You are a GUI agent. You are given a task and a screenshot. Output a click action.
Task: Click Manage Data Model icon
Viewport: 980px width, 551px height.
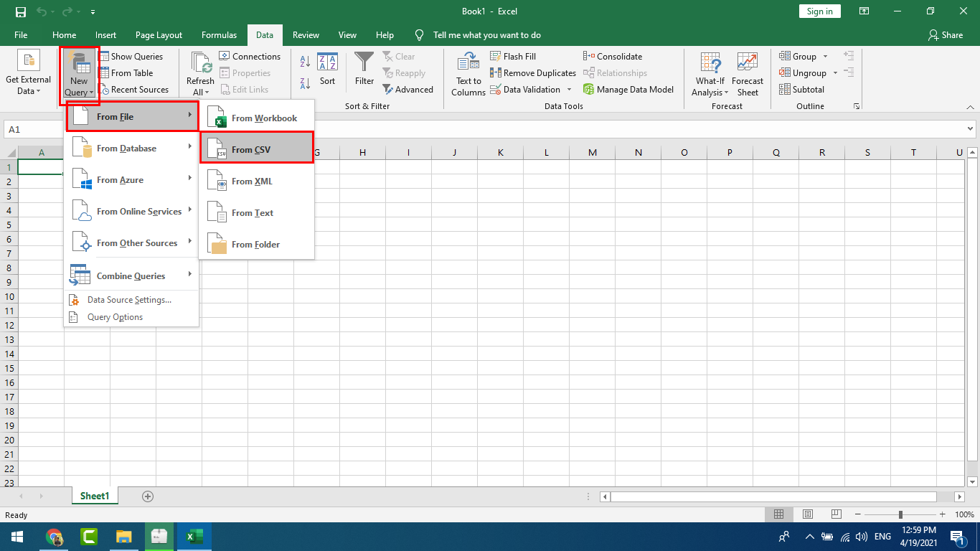[589, 90]
